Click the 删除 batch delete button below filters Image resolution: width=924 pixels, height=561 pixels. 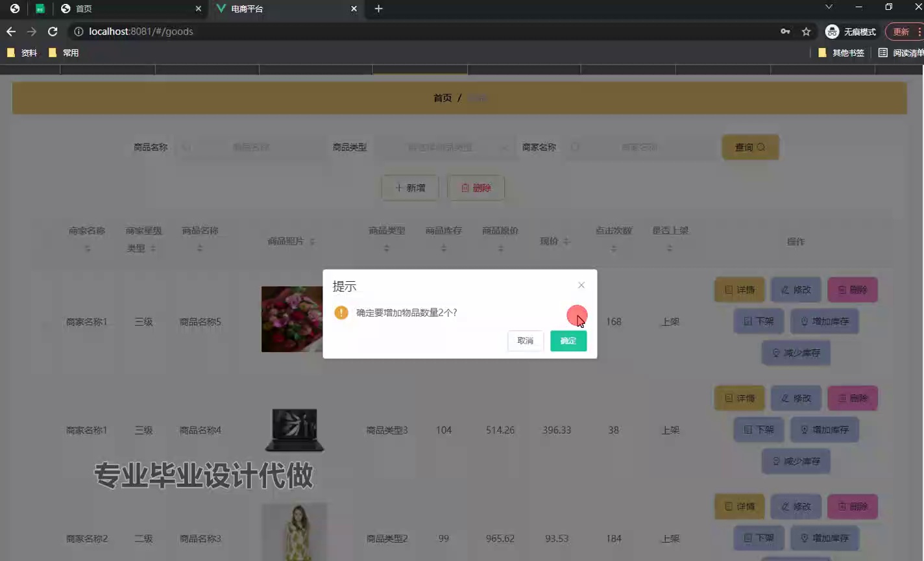pos(476,188)
